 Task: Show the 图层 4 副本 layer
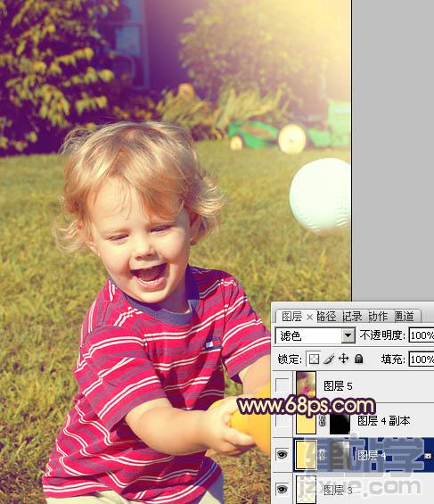coord(283,420)
